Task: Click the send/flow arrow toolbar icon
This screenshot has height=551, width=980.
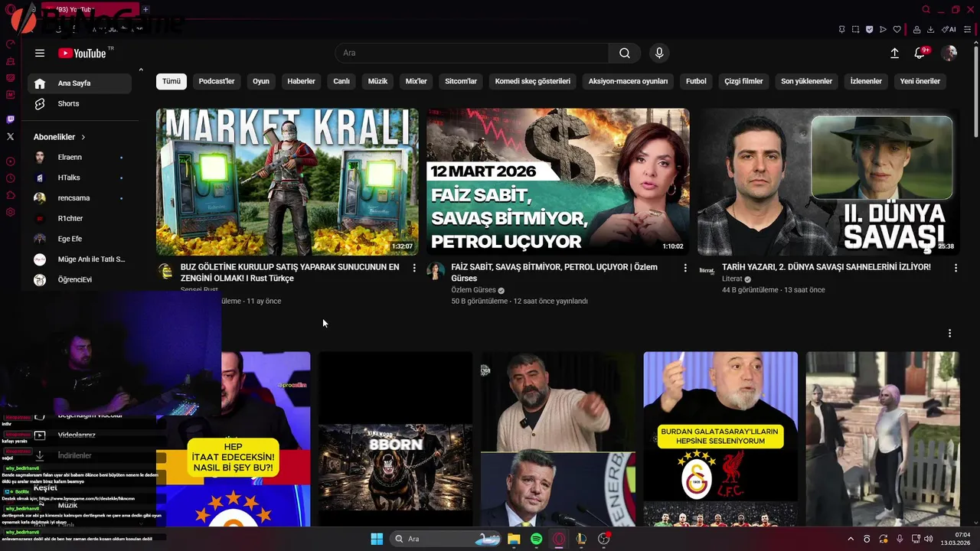Action: (x=883, y=29)
